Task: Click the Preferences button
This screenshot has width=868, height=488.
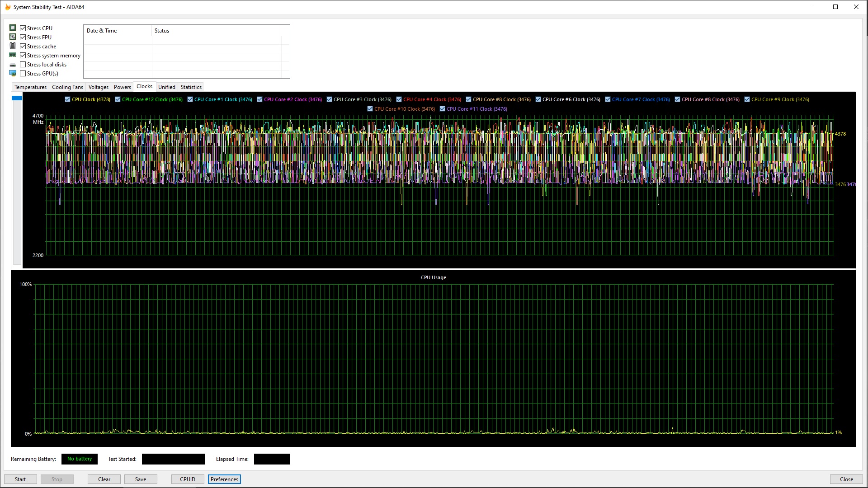Action: pyautogui.click(x=224, y=479)
